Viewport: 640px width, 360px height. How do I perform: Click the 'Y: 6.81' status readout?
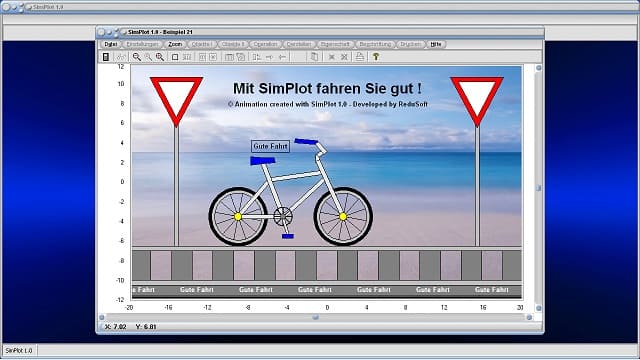(146, 327)
